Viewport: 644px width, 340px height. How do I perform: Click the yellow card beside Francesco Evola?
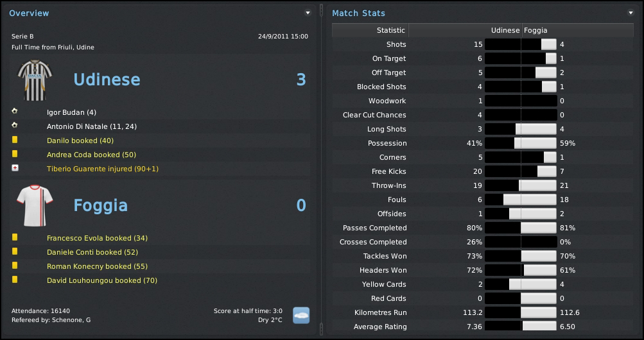pos(15,237)
